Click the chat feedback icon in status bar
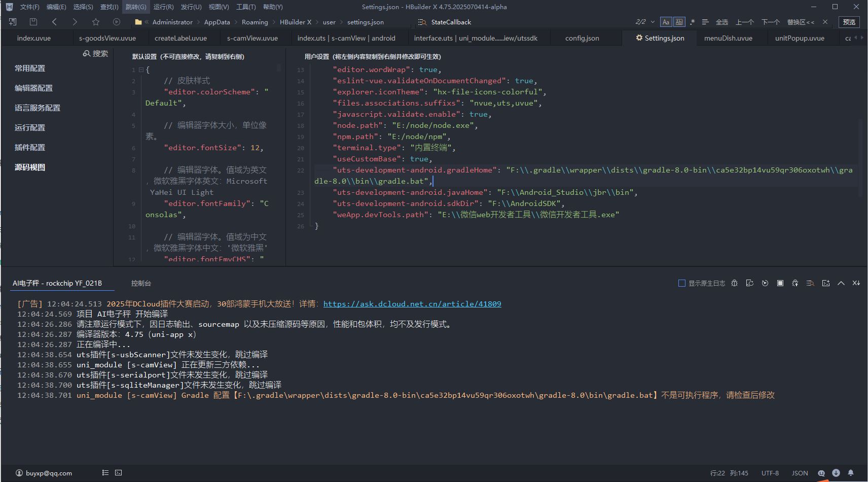 pyautogui.click(x=821, y=473)
